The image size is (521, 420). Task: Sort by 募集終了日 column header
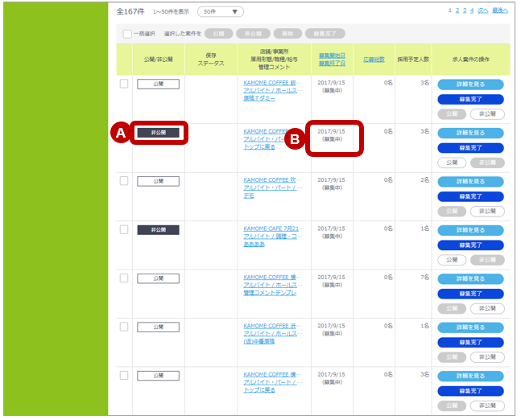pos(331,64)
